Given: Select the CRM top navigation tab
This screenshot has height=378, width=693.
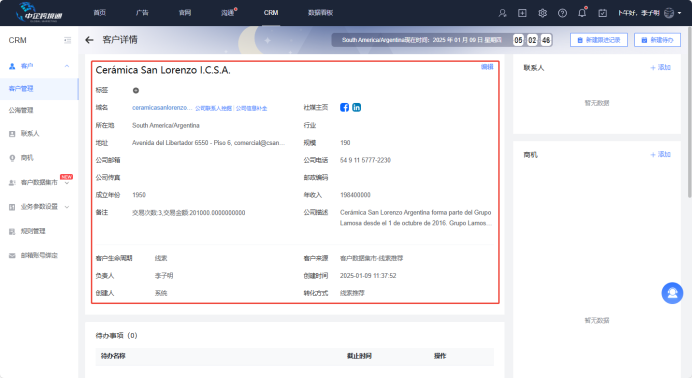Looking at the screenshot, I should click(271, 13).
